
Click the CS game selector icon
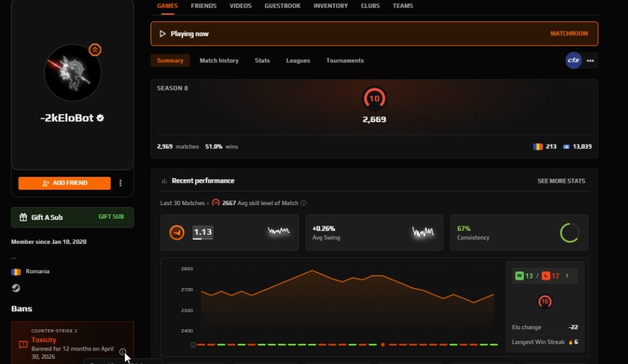click(x=573, y=60)
